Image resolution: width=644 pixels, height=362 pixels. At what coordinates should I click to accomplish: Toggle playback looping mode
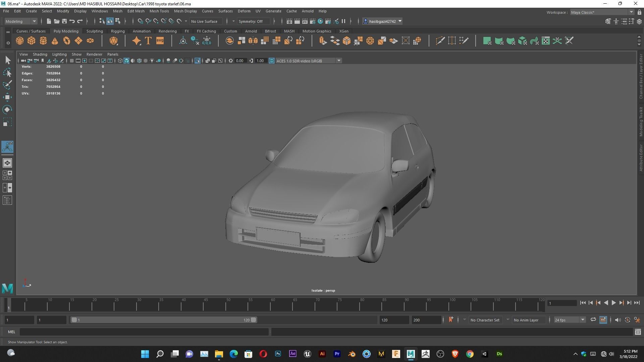pyautogui.click(x=593, y=320)
